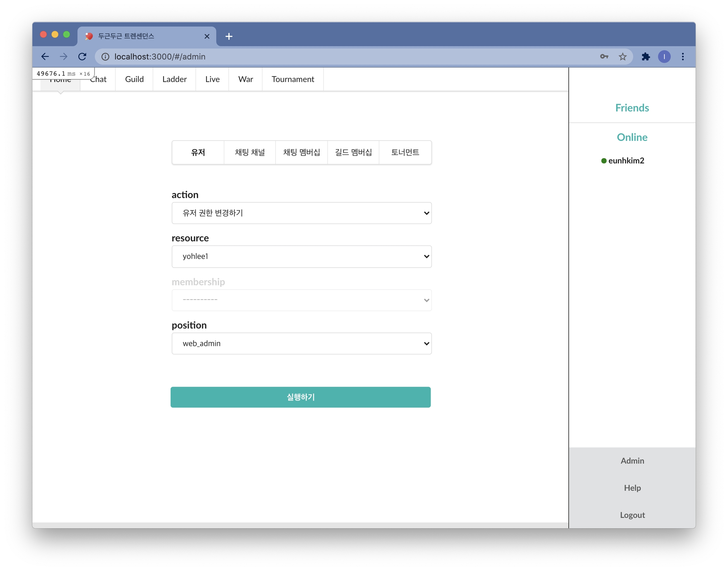Reload the page with refresh icon
The image size is (728, 571).
pos(82,57)
